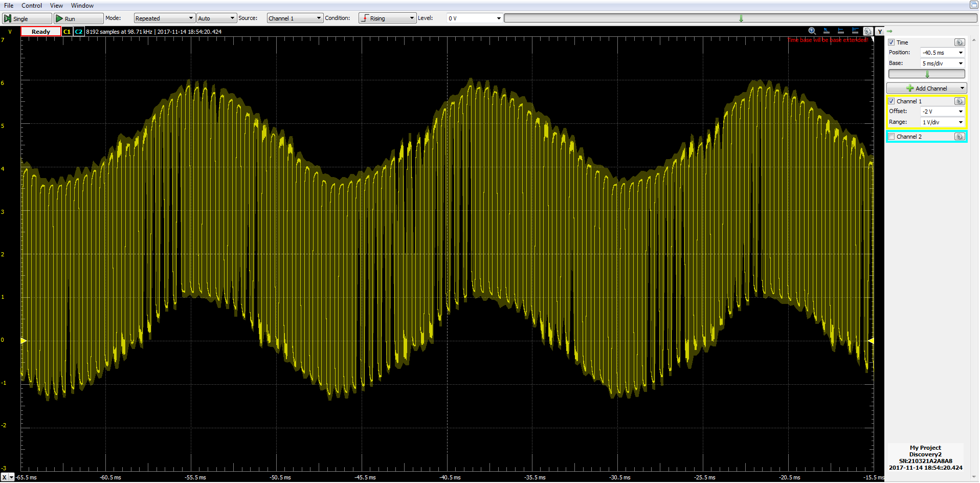Open the Condition Rising dropdown
The height and width of the screenshot is (483, 980).
tap(387, 18)
